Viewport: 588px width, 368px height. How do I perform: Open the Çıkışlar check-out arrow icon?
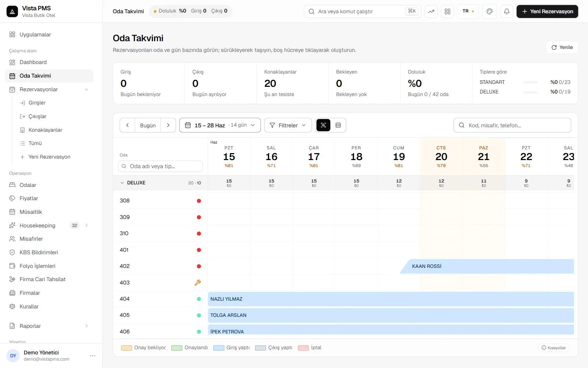(22, 117)
